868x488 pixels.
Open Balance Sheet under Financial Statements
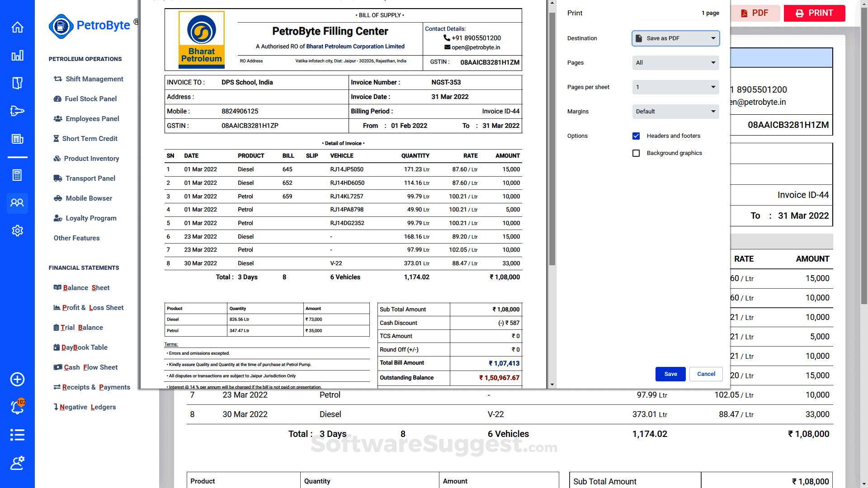81,287
